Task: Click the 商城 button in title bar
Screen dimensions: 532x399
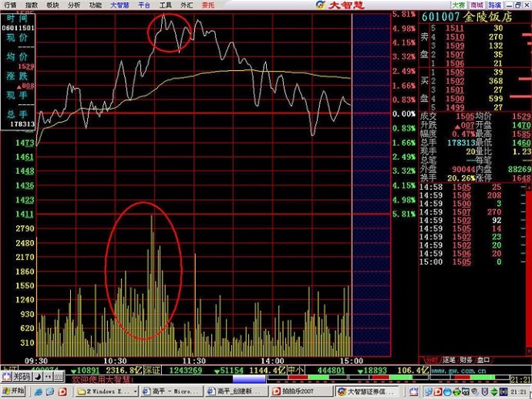Action: point(476,5)
